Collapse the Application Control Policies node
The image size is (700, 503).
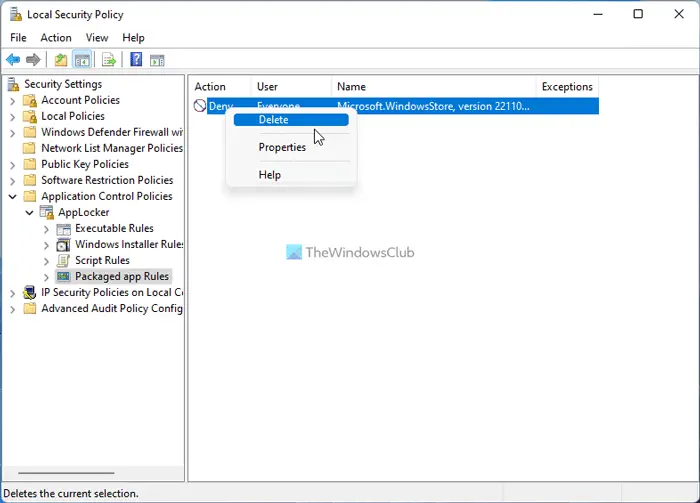click(12, 196)
